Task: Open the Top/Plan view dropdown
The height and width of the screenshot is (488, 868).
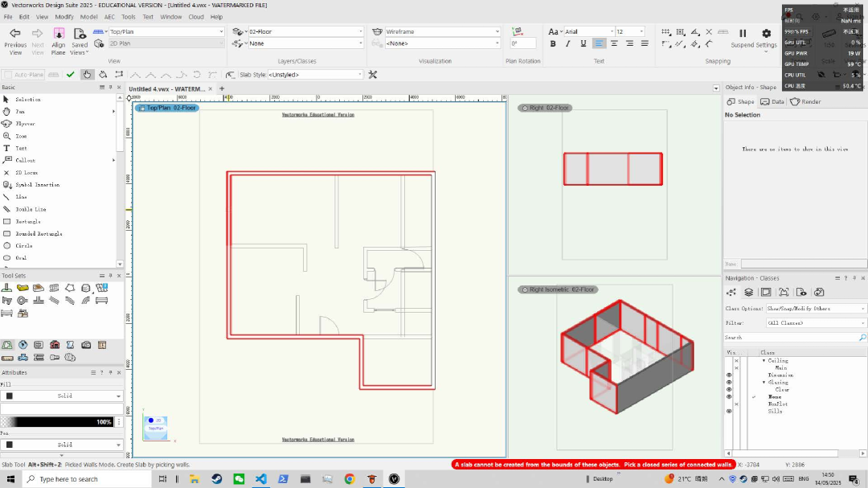Action: tap(166, 32)
